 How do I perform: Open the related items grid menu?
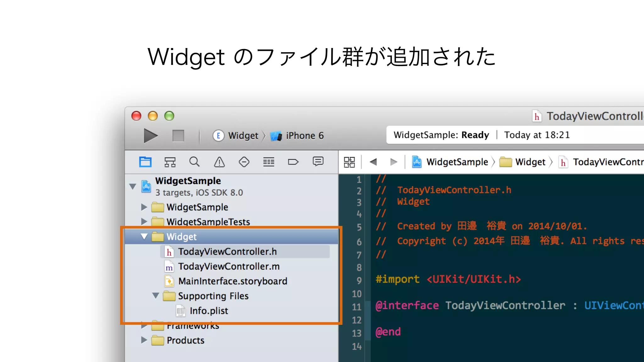coord(349,162)
